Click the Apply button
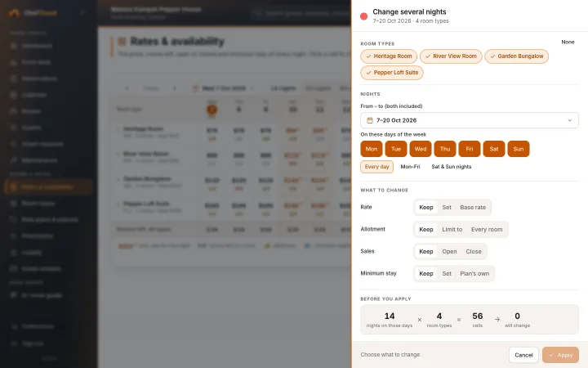The height and width of the screenshot is (368, 588). click(560, 355)
